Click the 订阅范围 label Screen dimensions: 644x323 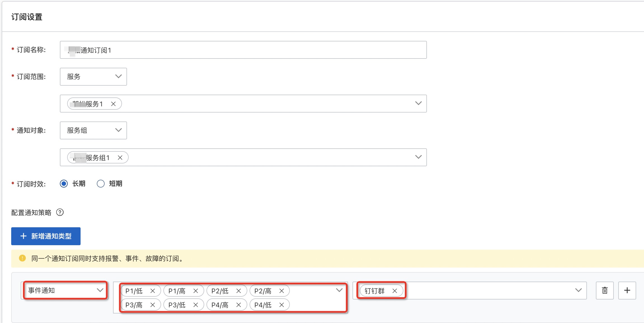(31, 77)
